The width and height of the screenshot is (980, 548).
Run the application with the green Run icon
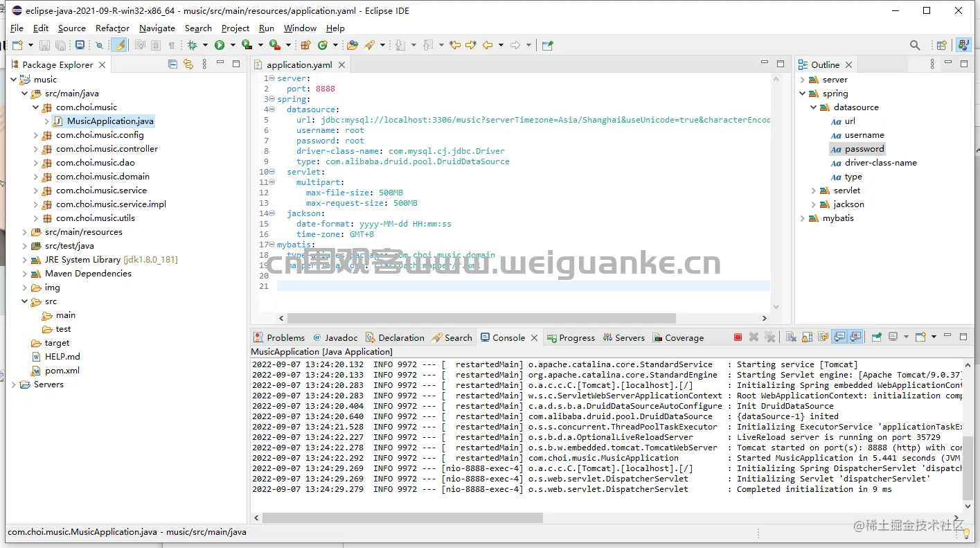click(x=220, y=45)
